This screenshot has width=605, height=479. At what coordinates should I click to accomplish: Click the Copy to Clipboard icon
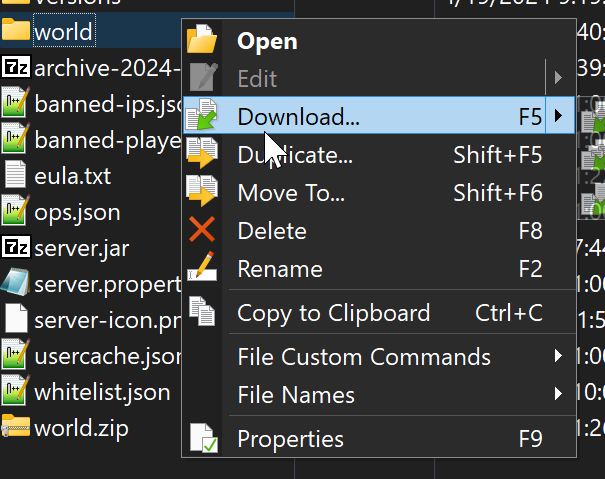(202, 313)
